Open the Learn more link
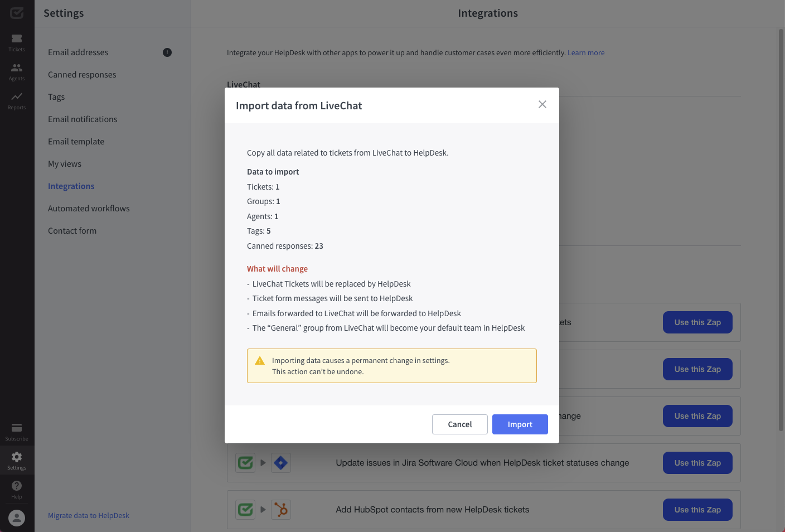The image size is (785, 532). tap(586, 52)
